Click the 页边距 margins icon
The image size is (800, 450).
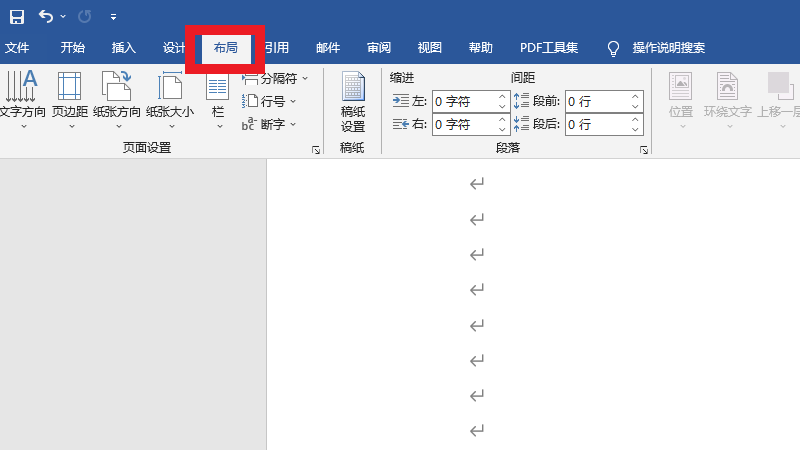69,86
